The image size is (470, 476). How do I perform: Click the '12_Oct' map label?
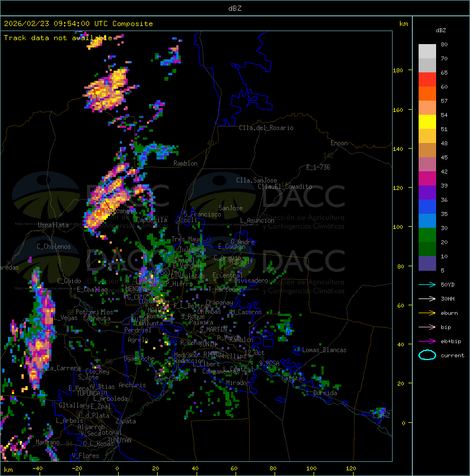point(254,353)
